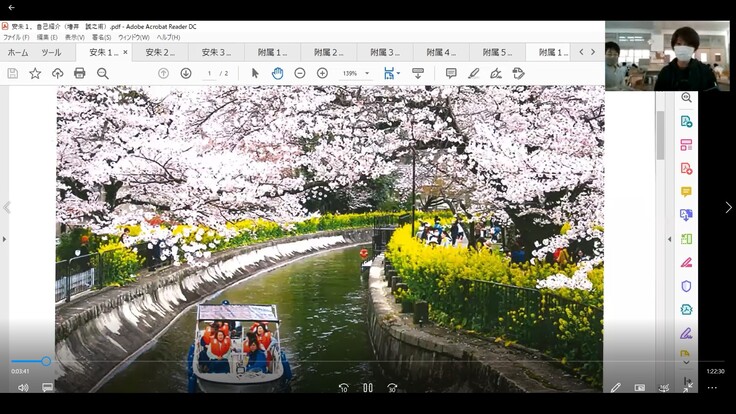The width and height of the screenshot is (736, 414).
Task: Click the print icon in Acrobat toolbar
Action: pos(80,73)
